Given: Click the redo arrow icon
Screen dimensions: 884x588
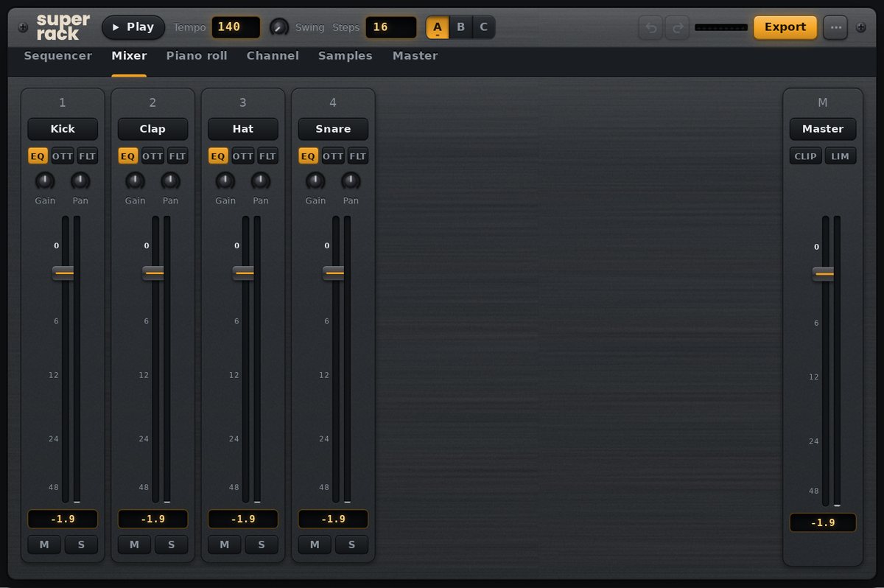Looking at the screenshot, I should [x=677, y=27].
